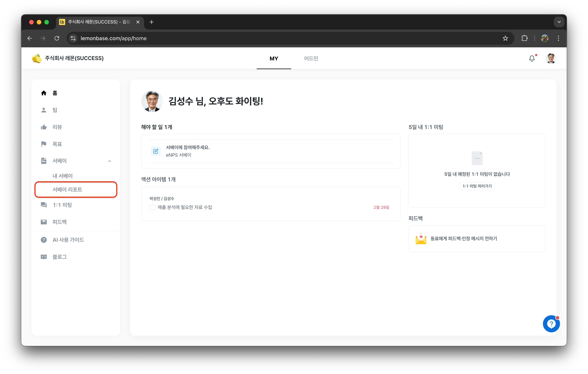Open Chrome three-dot menu
This screenshot has height=374, width=588.
pyautogui.click(x=558, y=38)
